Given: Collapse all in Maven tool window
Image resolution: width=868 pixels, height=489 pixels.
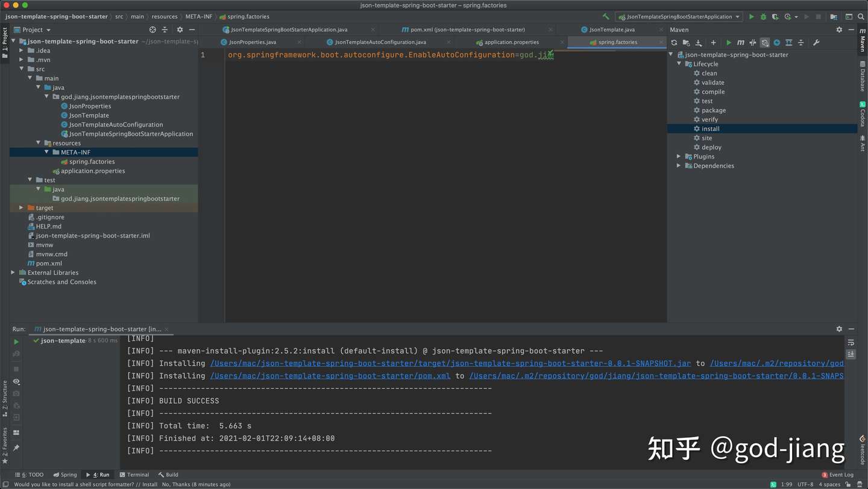Looking at the screenshot, I should point(800,42).
